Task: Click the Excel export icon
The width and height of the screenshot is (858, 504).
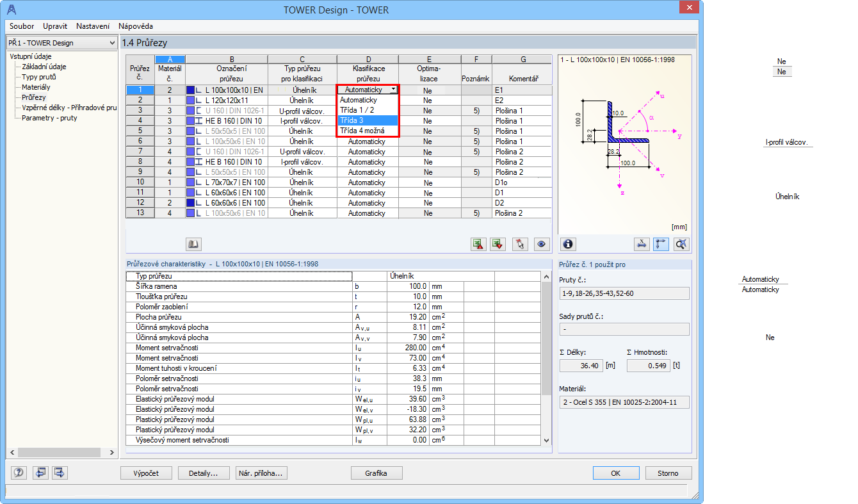Action: coord(478,243)
